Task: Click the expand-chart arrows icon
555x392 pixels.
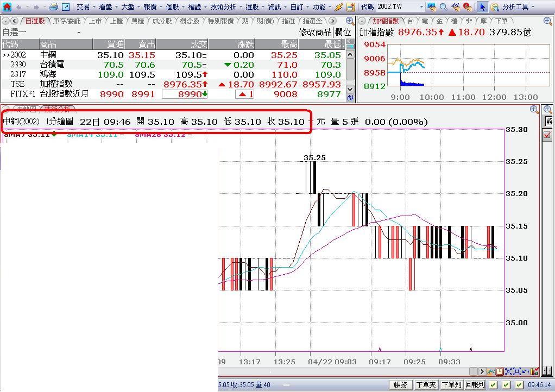Action: pyautogui.click(x=517, y=371)
